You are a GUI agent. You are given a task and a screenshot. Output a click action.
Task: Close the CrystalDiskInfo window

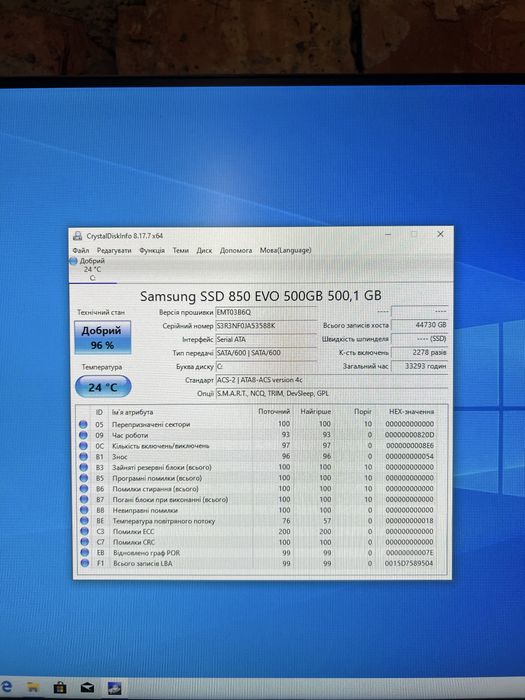[x=440, y=234]
